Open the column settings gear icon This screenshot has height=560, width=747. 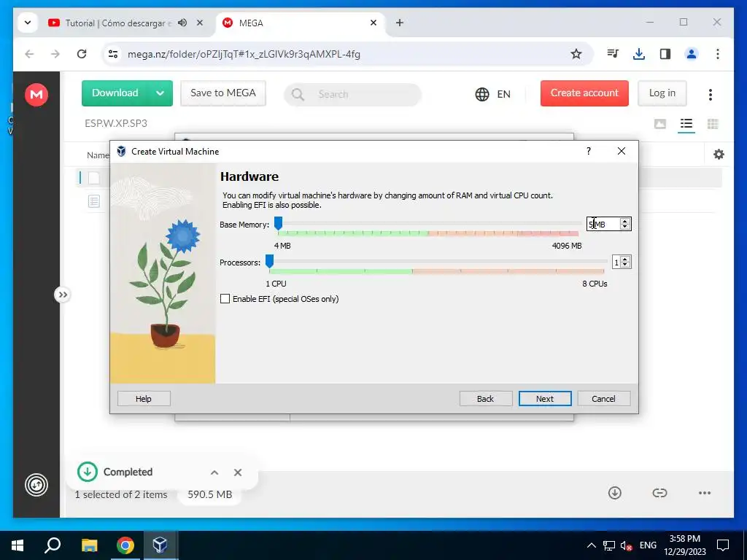(719, 155)
